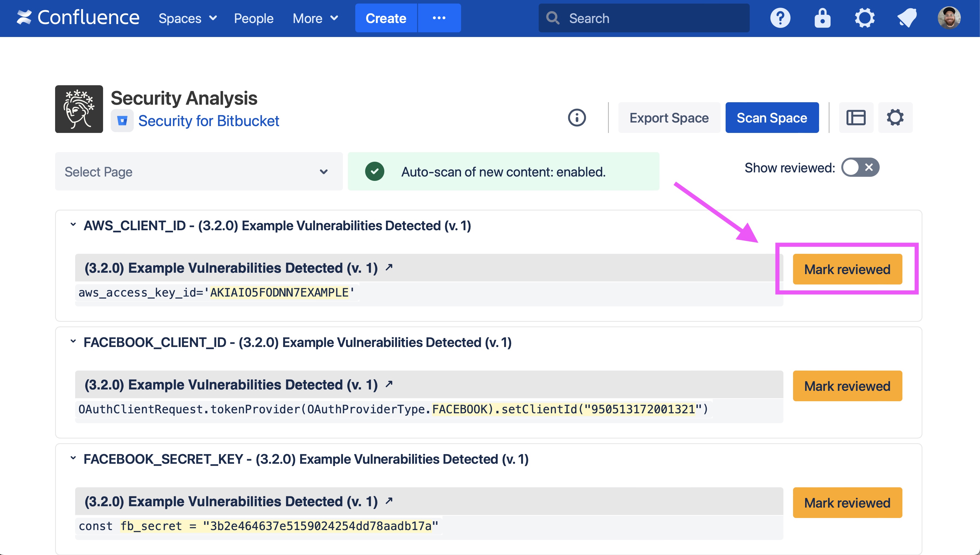Viewport: 980px width, 555px height.
Task: Click the padlock icon in header
Action: tap(822, 18)
